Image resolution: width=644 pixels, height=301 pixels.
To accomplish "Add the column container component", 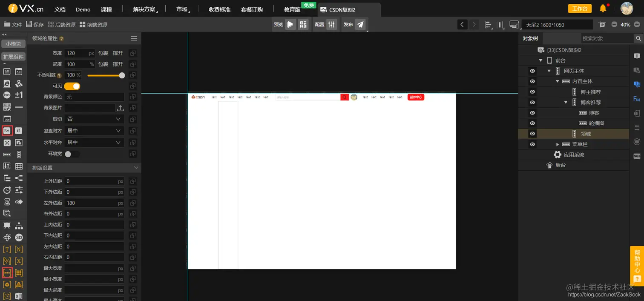I will tap(19, 155).
